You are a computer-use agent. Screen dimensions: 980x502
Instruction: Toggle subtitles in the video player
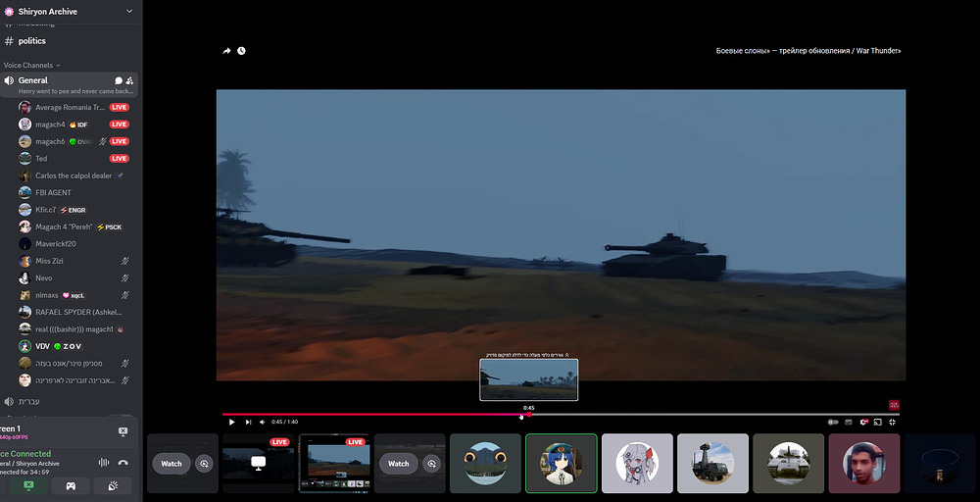point(848,422)
